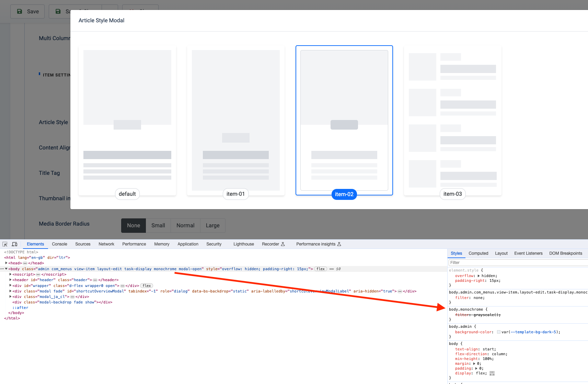588x384 pixels.
Task: Click the filter: none declaration
Action: coord(470,298)
